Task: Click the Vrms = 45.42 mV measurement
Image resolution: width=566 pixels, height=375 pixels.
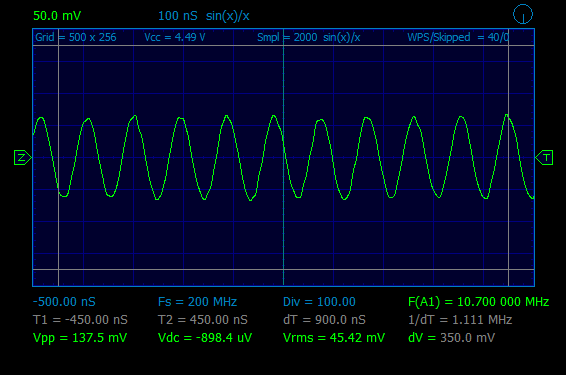Action: click(334, 338)
